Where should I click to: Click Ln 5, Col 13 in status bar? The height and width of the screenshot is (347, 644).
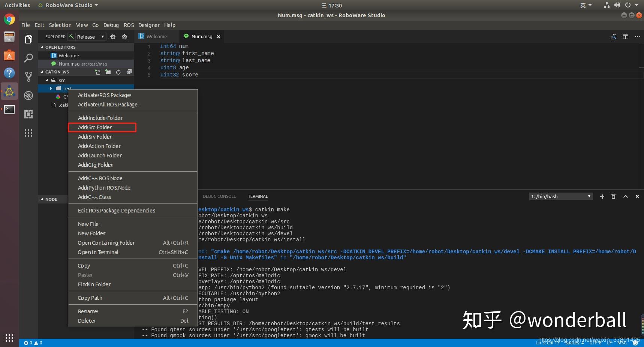pyautogui.click(x=548, y=343)
